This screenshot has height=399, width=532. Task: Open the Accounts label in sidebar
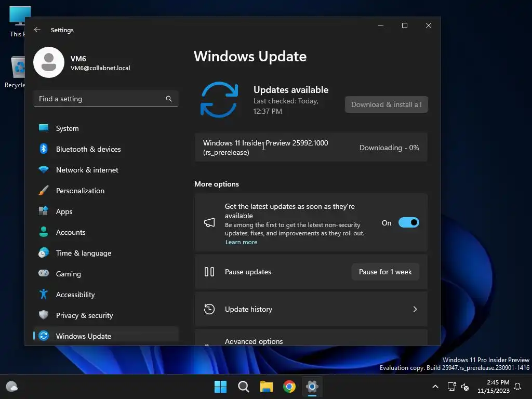[71, 232]
